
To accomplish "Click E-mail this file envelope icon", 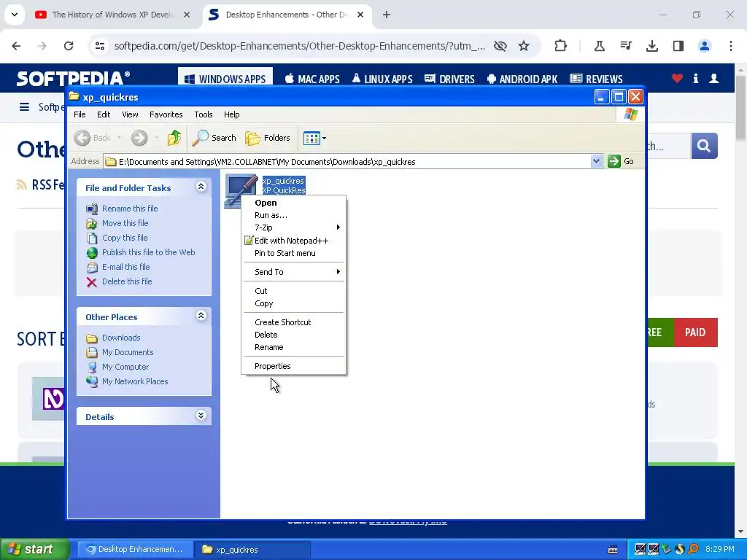I will pyautogui.click(x=91, y=267).
